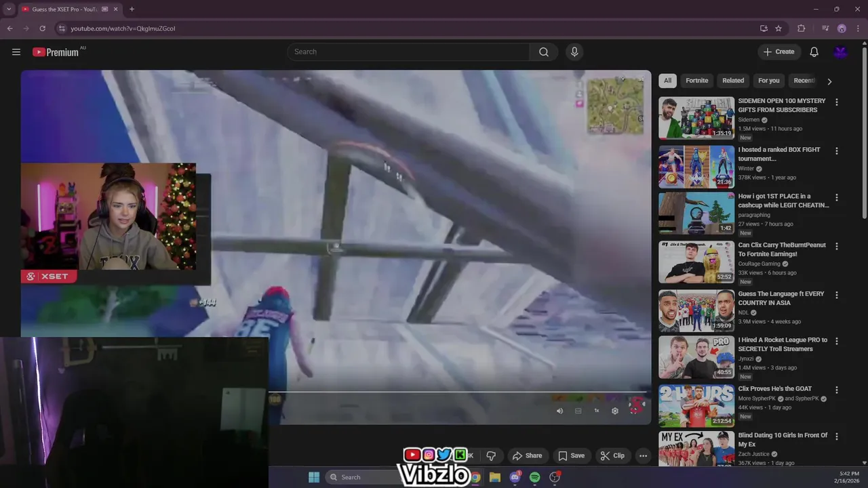
Task: Open the Sidemen 100 mystery gifts thumbnail
Action: (x=696, y=118)
